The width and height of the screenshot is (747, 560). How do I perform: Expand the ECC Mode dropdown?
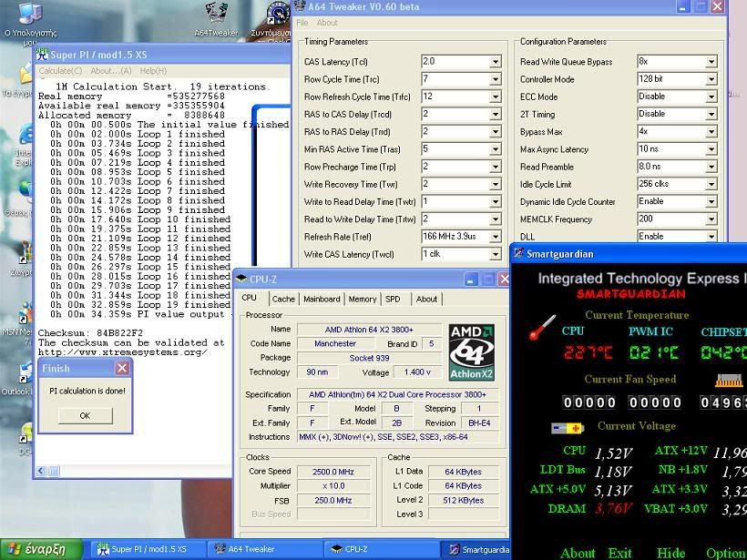pos(711,97)
